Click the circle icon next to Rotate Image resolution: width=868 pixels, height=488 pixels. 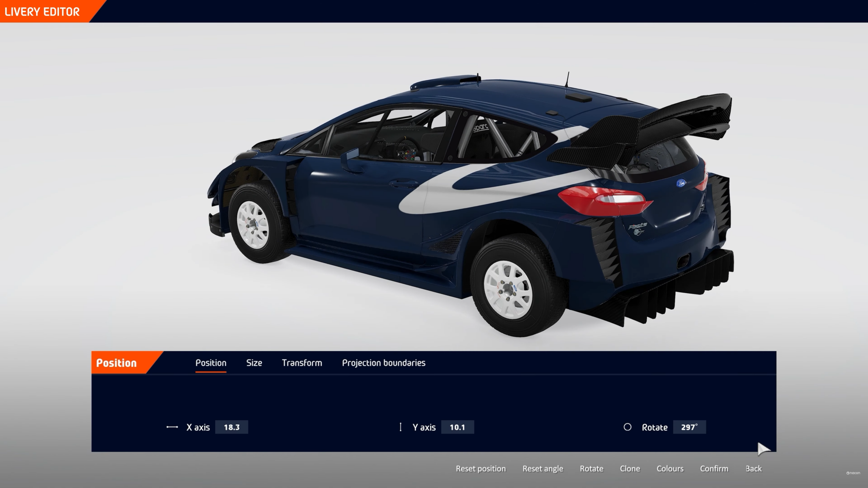click(628, 427)
